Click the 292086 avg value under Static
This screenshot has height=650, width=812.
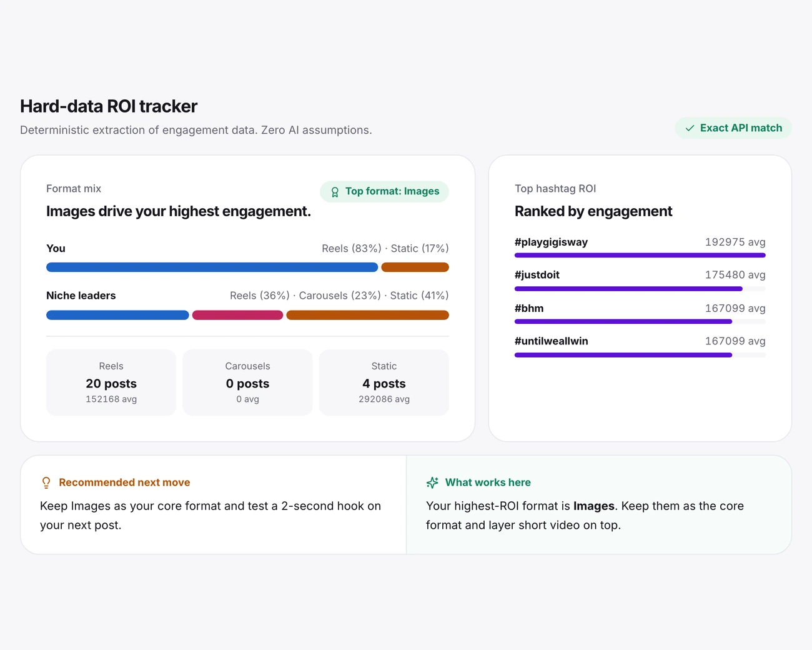coord(384,399)
